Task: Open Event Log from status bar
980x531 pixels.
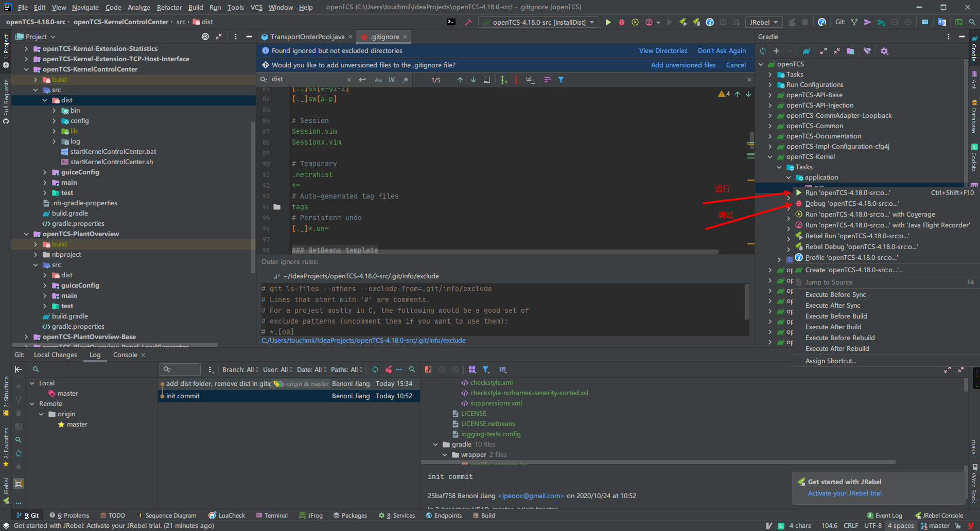Action: (885, 515)
